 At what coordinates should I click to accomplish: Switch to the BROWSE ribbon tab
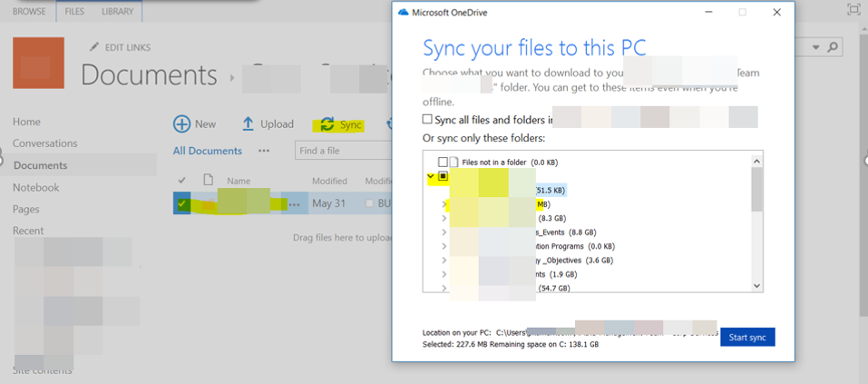(x=29, y=11)
